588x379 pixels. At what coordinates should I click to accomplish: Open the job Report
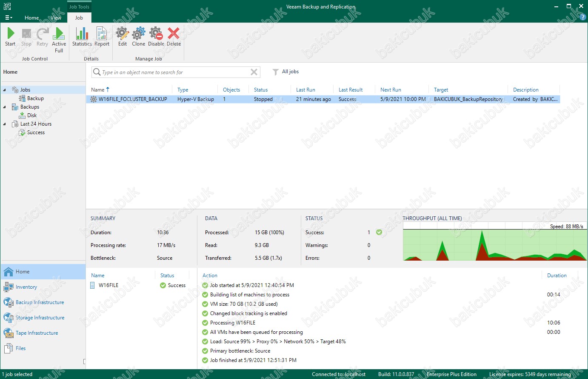102,37
